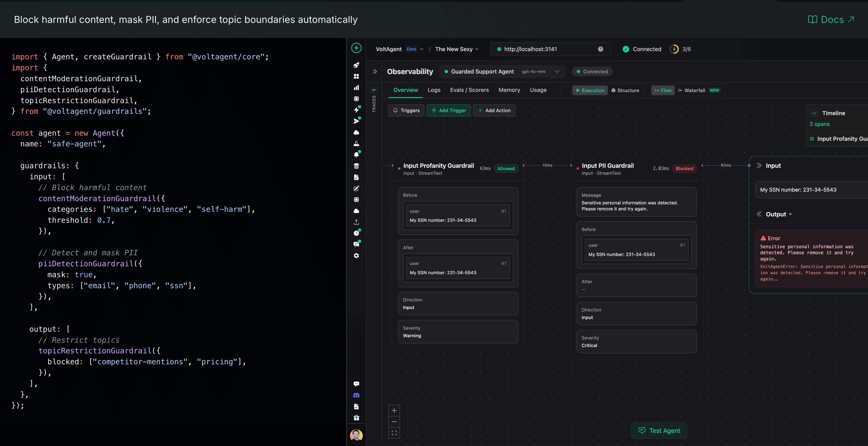Open Settings gear in the sidebar
The height and width of the screenshot is (446, 868).
pyautogui.click(x=357, y=256)
